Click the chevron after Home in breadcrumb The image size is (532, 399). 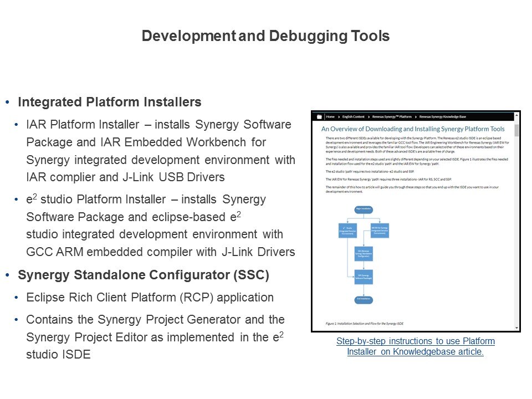pyautogui.click(x=339, y=117)
